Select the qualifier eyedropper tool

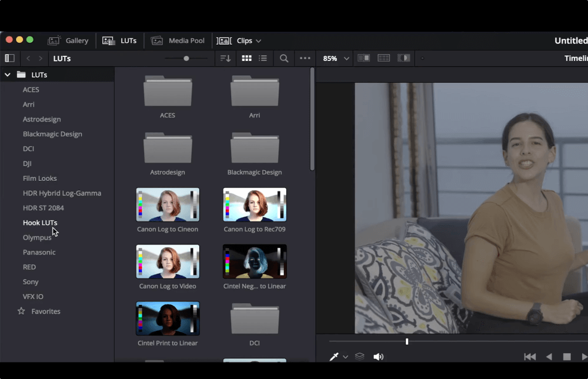[x=334, y=357]
